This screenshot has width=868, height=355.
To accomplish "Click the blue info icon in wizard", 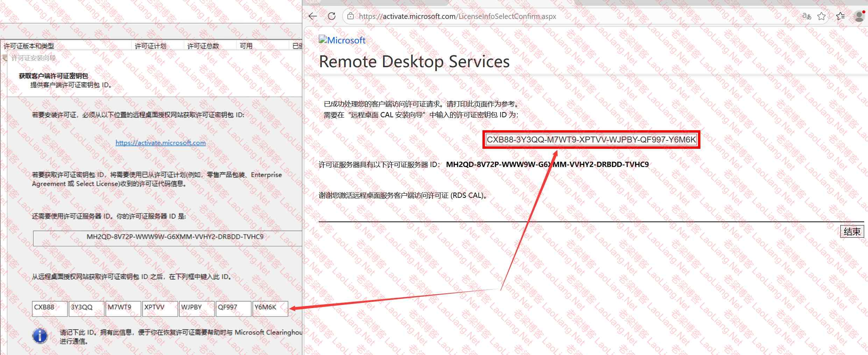I will [x=40, y=336].
